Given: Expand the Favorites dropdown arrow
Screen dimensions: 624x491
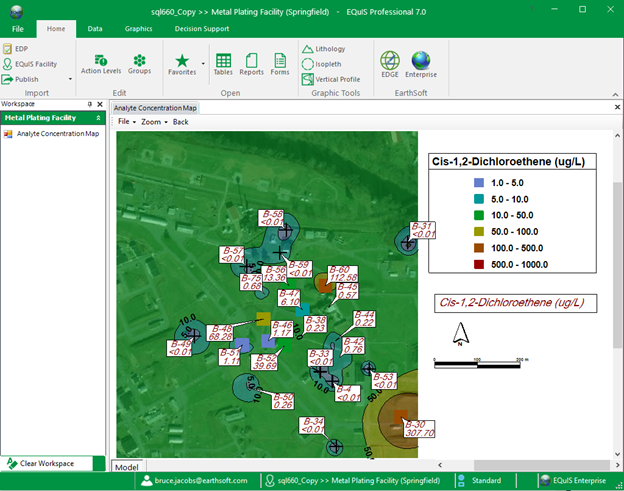Looking at the screenshot, I should click(203, 63).
